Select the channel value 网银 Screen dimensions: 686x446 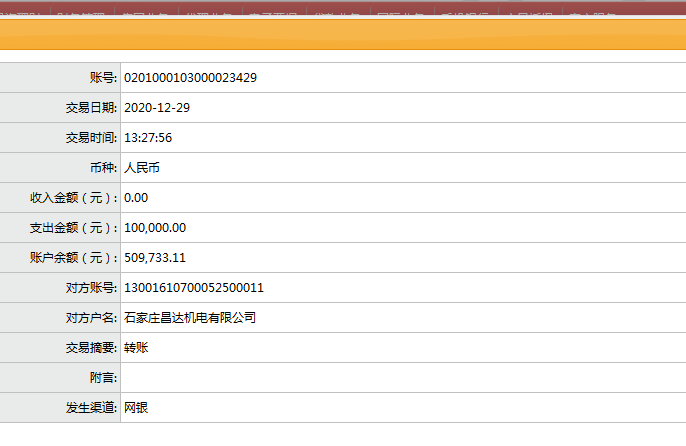[x=136, y=408]
